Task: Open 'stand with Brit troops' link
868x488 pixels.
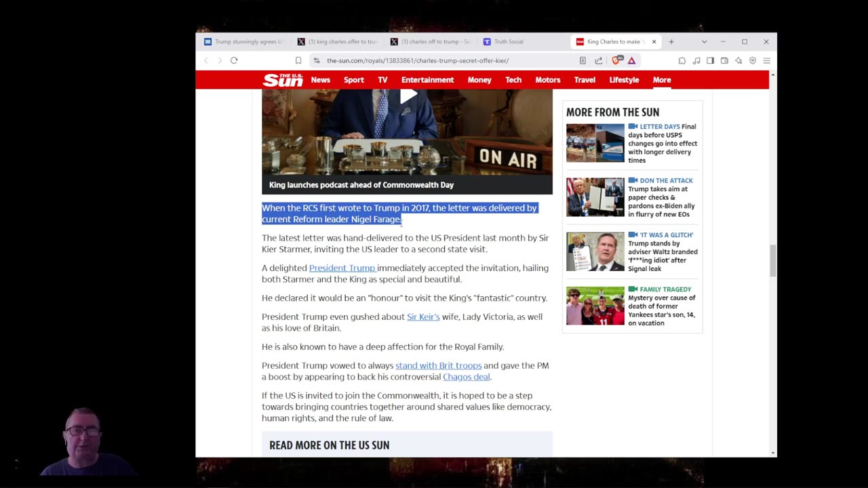Action: 438,365
